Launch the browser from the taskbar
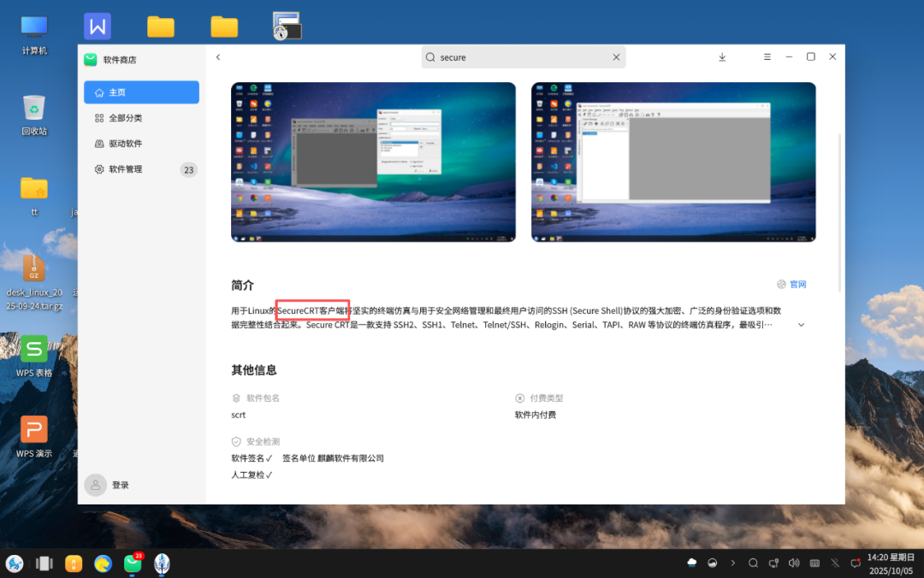The width and height of the screenshot is (924, 578). coord(104,563)
